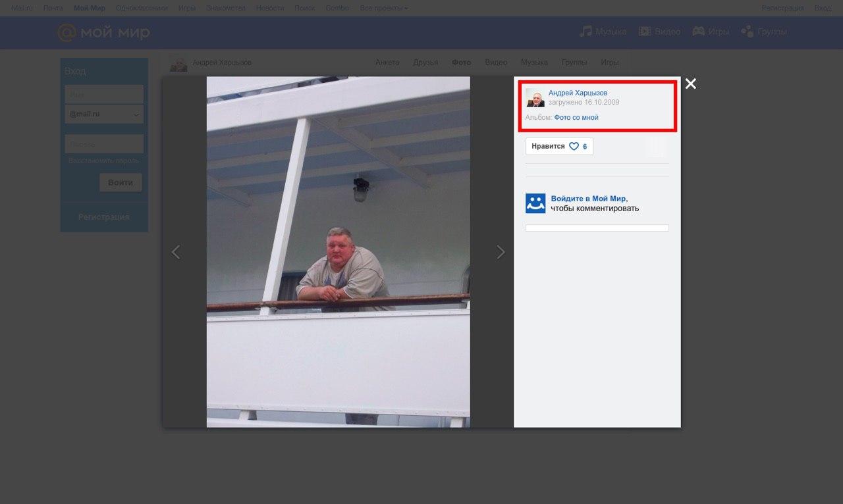Screen dimensions: 843x504
Task: Click Вход in the top right bar
Action: (823, 8)
